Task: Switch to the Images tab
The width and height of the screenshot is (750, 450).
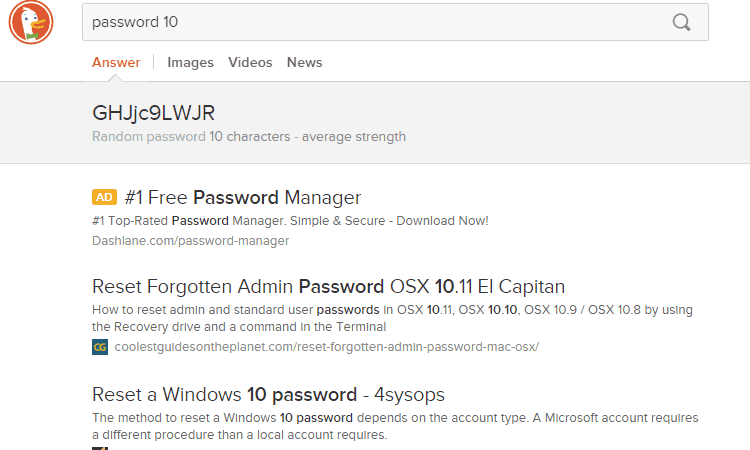Action: tap(190, 62)
